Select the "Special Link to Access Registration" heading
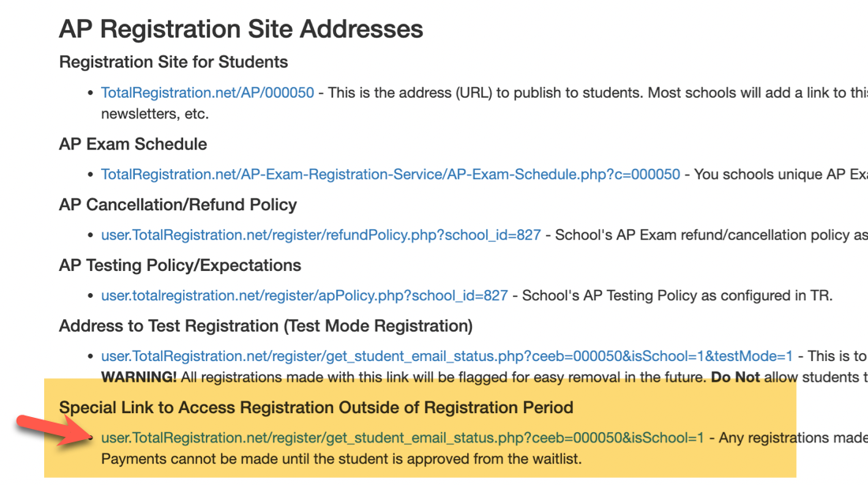 [x=316, y=408]
